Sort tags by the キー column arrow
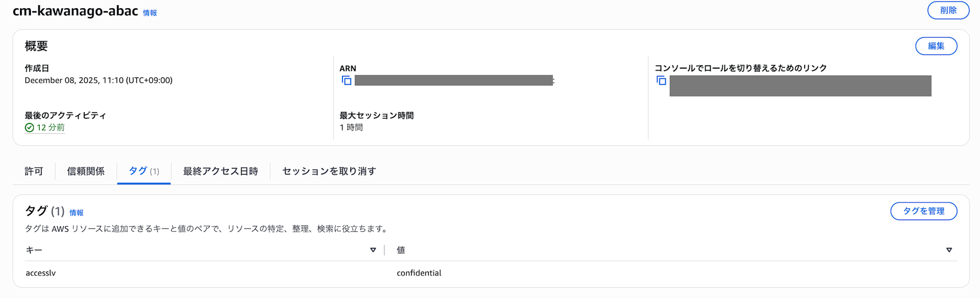 (373, 250)
